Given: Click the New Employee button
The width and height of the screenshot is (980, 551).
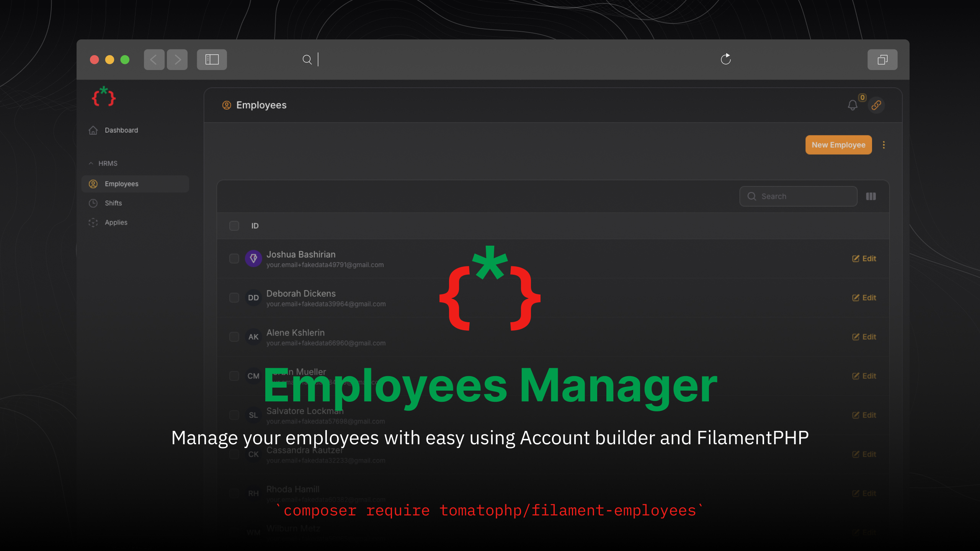Looking at the screenshot, I should click(x=838, y=145).
